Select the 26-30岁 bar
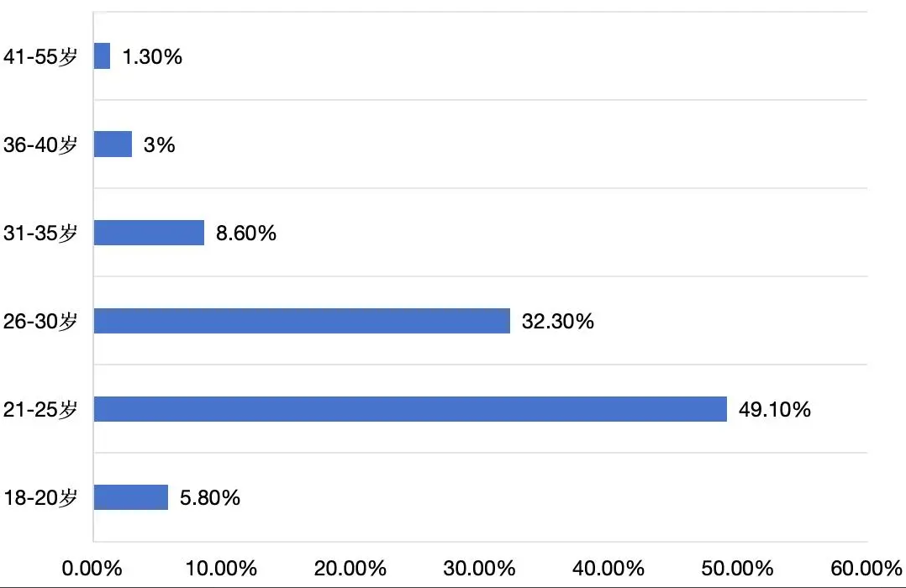 302,321
